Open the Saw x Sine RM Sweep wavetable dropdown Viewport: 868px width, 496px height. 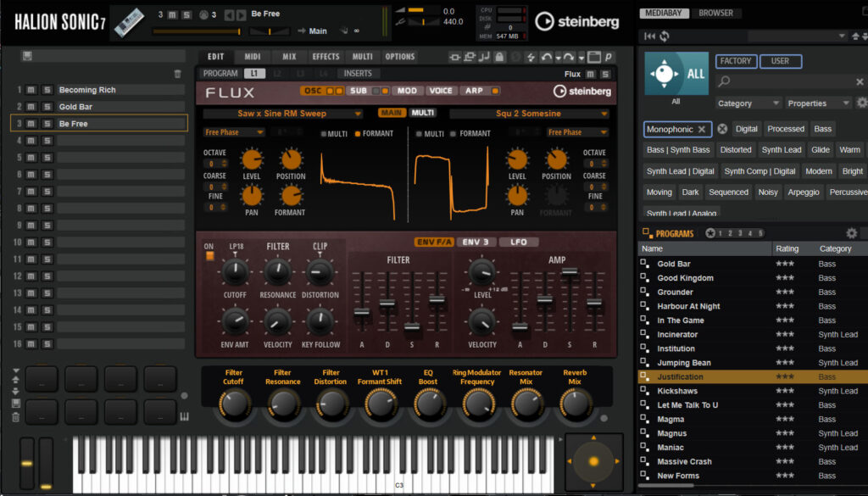(x=282, y=114)
